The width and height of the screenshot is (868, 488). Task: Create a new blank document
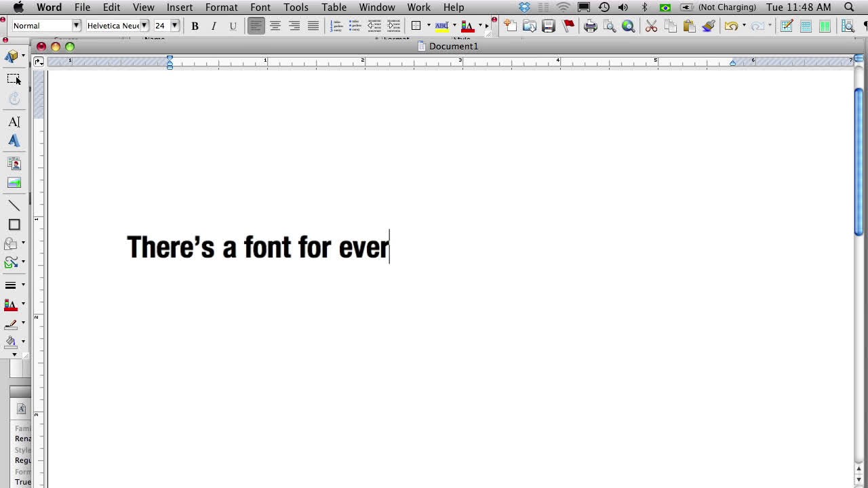click(510, 26)
